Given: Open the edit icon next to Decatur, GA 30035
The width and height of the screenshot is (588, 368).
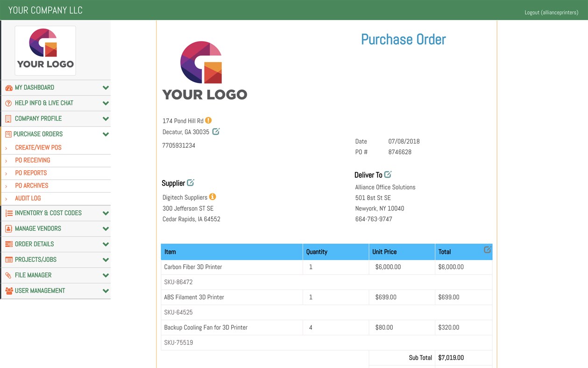Looking at the screenshot, I should pyautogui.click(x=215, y=131).
